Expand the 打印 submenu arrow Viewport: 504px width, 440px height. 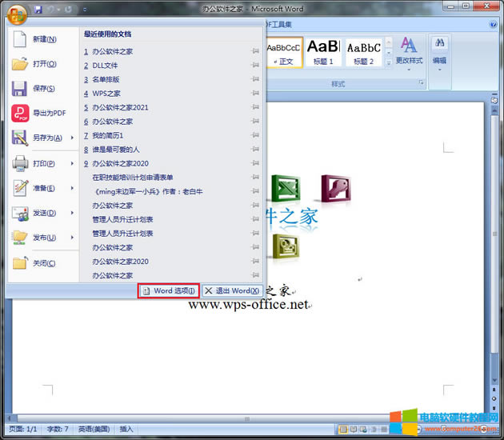point(72,163)
